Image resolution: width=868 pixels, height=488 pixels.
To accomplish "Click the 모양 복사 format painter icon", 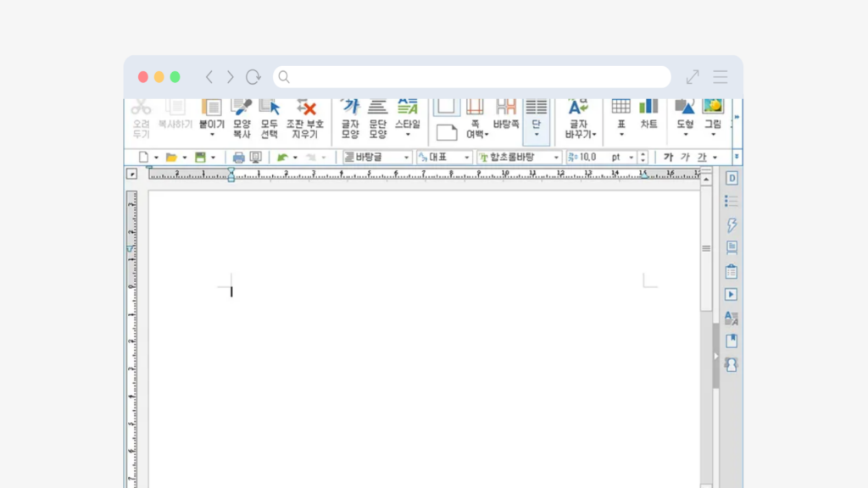I will click(x=242, y=110).
